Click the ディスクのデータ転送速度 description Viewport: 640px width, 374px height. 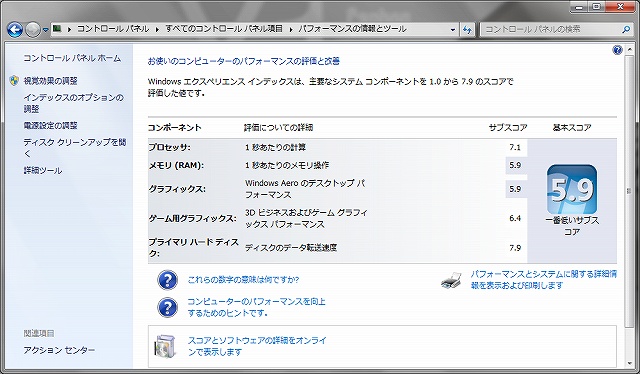(x=291, y=248)
